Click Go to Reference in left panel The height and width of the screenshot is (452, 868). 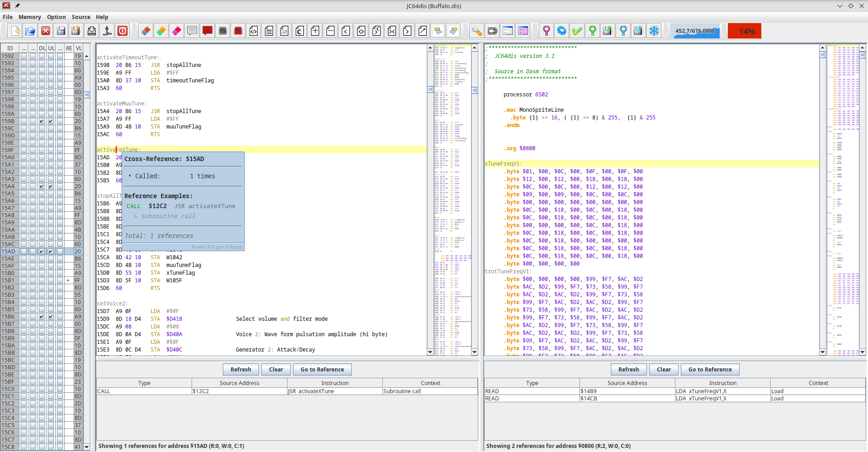pyautogui.click(x=322, y=370)
